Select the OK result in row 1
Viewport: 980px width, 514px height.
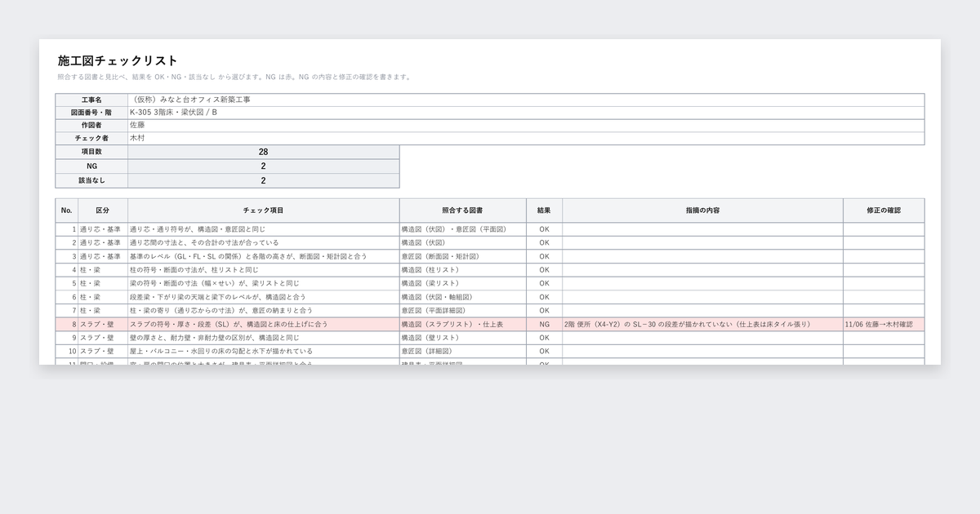[545, 230]
